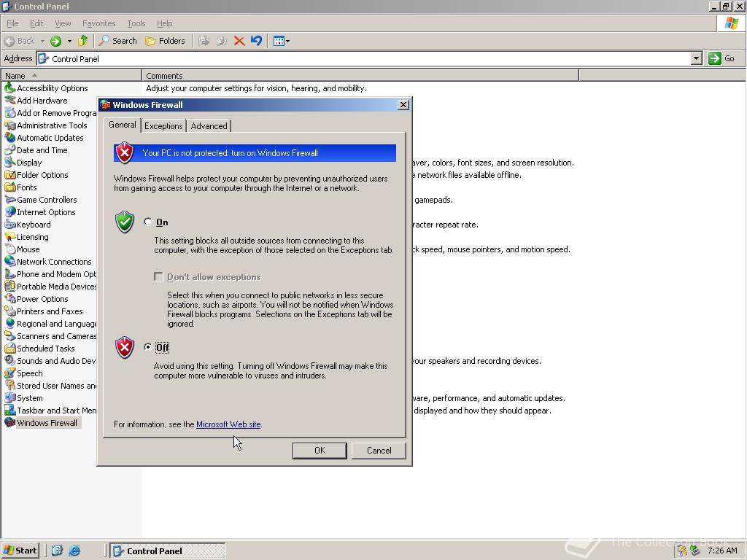This screenshot has width=747, height=560.
Task: Click the Search toolbar button
Action: 117,41
